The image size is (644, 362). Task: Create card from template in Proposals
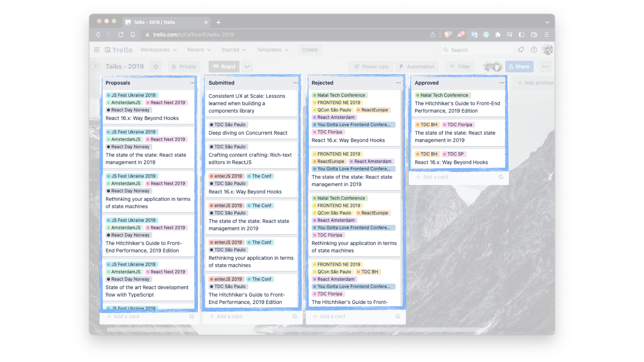[192, 316]
